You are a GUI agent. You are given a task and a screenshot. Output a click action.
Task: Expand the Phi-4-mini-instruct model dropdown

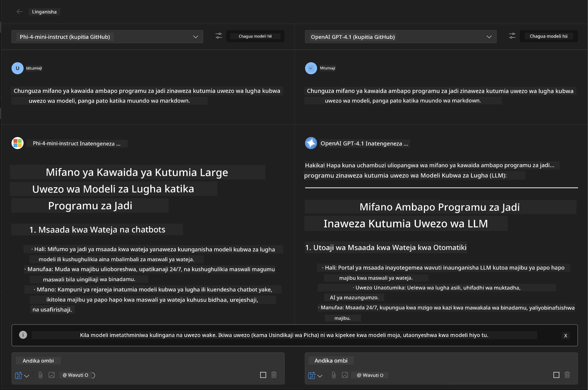107,37
